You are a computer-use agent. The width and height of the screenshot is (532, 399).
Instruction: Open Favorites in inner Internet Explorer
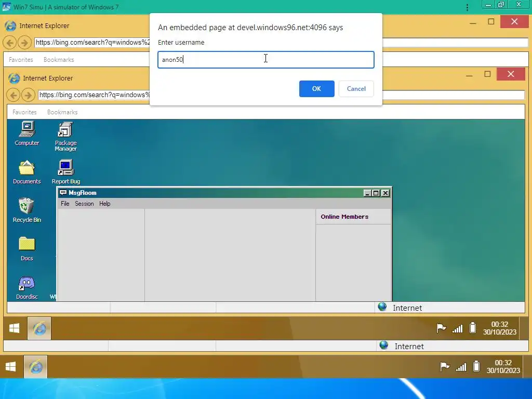(x=24, y=112)
